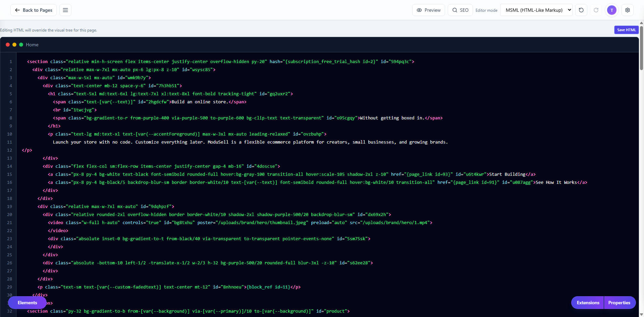644x317 pixels.
Task: Change the editor markup language dropdown
Action: pos(536,10)
